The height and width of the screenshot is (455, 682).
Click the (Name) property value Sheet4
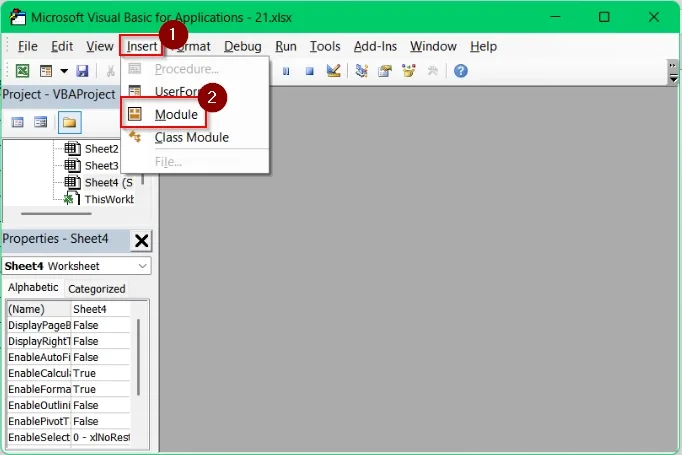pyautogui.click(x=100, y=309)
